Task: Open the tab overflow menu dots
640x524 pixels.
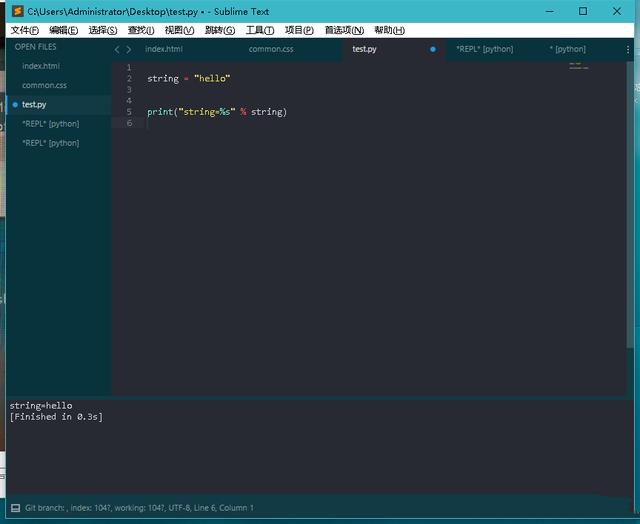Action: tap(628, 50)
